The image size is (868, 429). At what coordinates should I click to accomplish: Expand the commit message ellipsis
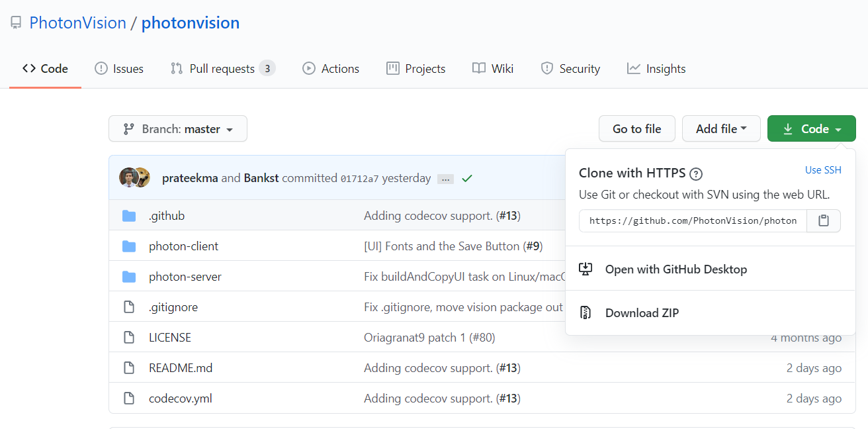pos(445,179)
